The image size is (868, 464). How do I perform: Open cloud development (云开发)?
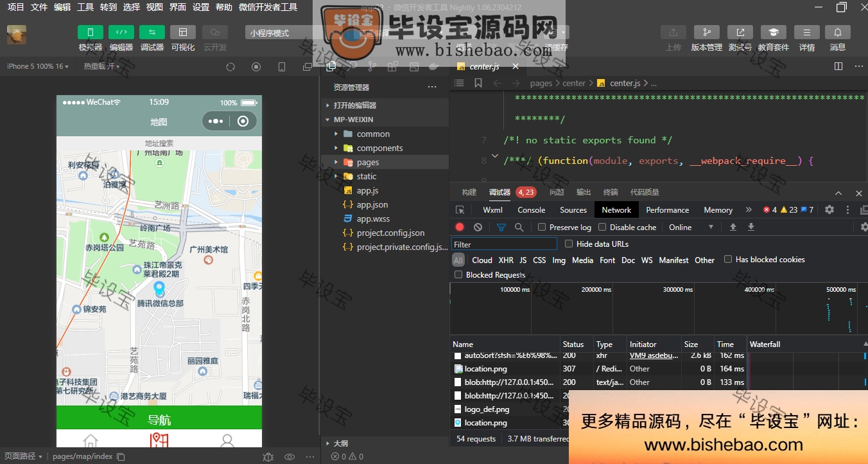(x=215, y=32)
